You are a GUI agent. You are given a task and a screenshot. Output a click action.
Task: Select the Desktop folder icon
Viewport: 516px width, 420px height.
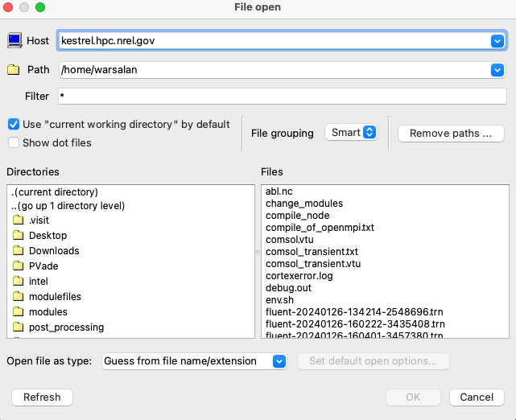tap(19, 236)
